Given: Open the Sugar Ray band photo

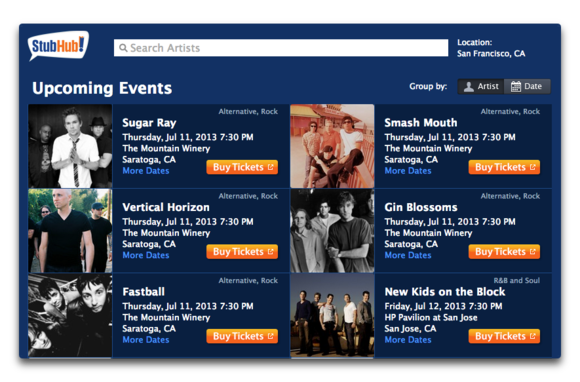Looking at the screenshot, I should coord(70,146).
